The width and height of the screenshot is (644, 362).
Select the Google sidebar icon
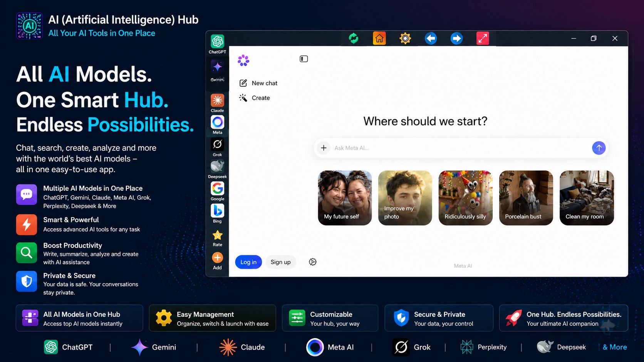(x=217, y=189)
